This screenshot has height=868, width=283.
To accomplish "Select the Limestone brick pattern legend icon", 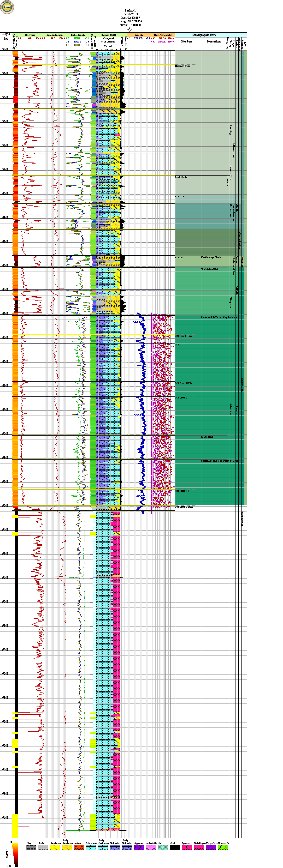I will (91, 847).
